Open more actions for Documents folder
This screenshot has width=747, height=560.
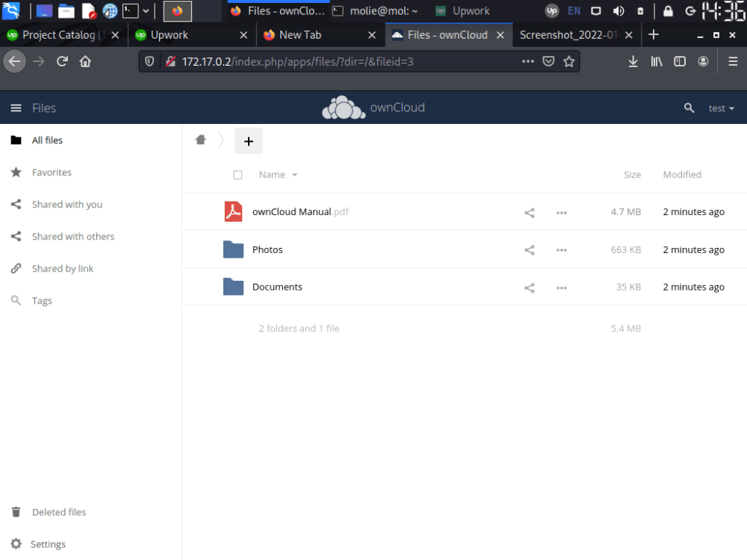[562, 287]
